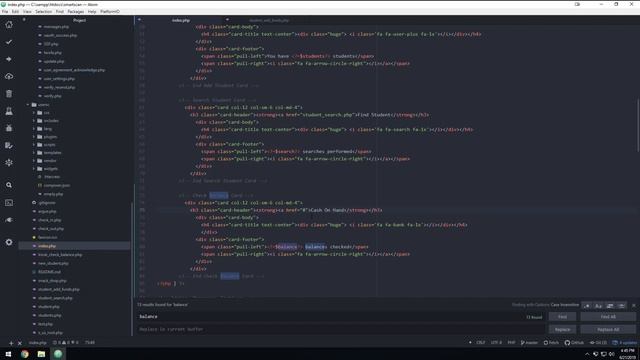640x360 pixels.
Task: Open the Selection menu
Action: (44, 11)
